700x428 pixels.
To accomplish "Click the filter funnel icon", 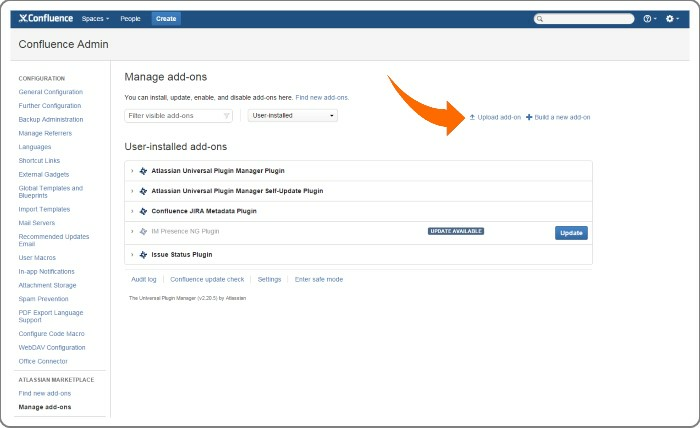I will point(226,116).
